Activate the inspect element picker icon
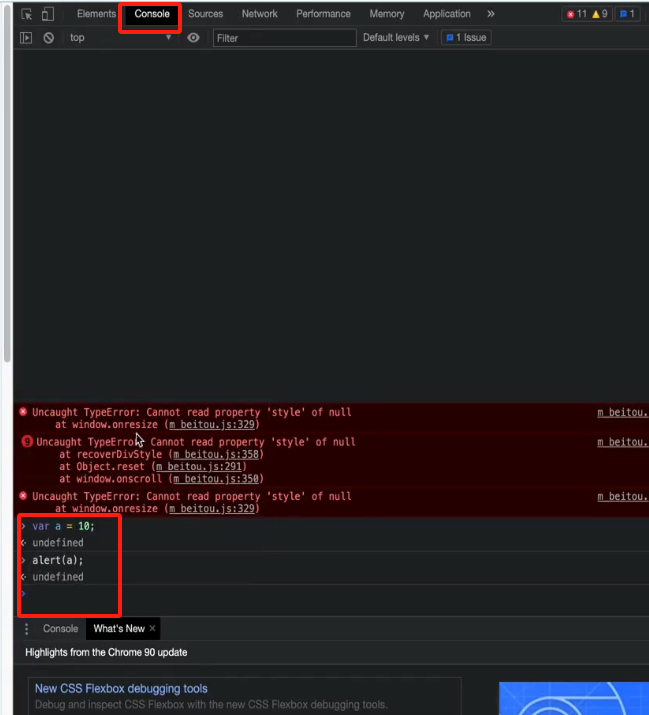Image resolution: width=649 pixels, height=715 pixels. click(26, 14)
